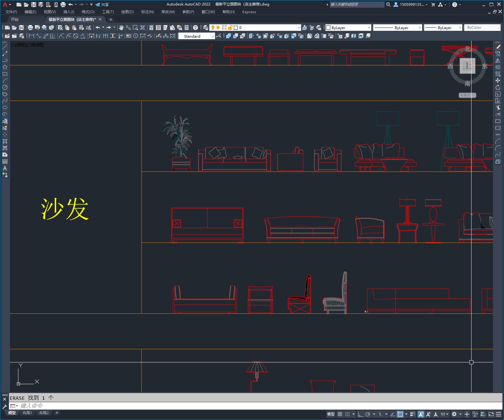Viewport: 504px width, 420px height.
Task: Expand the 1:1 annotation scale dropdown
Action: tap(445, 414)
